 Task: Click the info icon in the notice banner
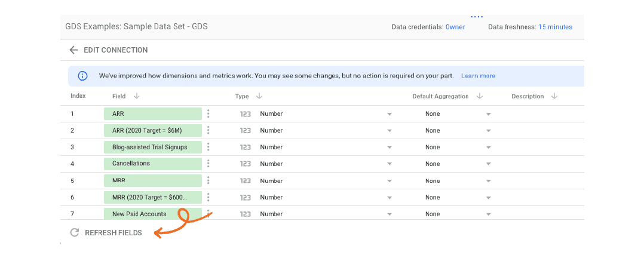click(82, 76)
